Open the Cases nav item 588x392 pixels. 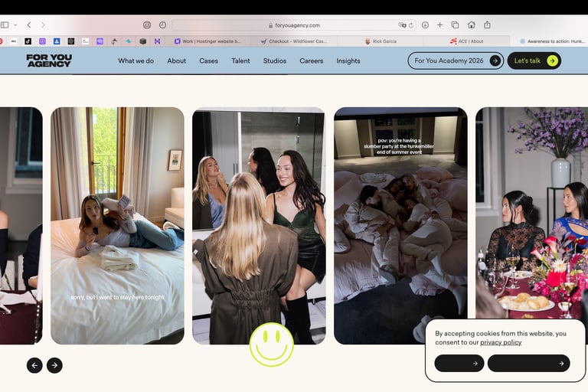208,60
